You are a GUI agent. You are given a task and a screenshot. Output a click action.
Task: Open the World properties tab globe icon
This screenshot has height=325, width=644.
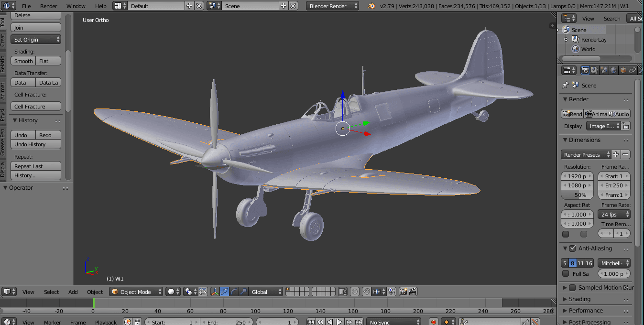[x=613, y=70]
